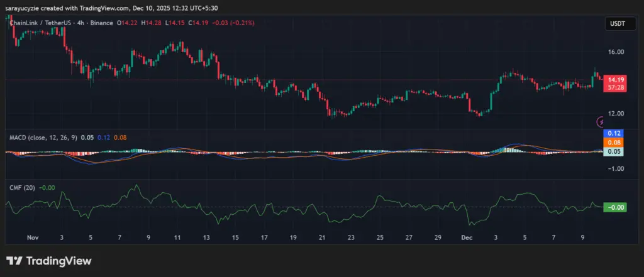Click the 19 date on time axis
Image resolution: width=644 pixels, height=277 pixels.
pos(293,237)
